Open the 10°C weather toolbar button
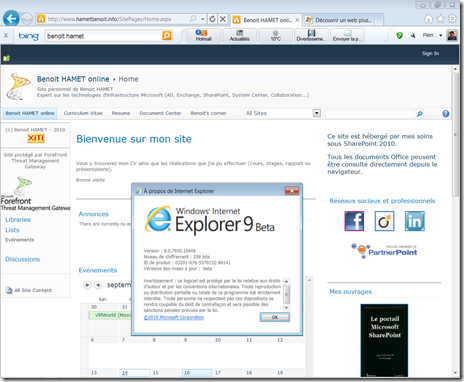The image size is (464, 382). pos(275,36)
